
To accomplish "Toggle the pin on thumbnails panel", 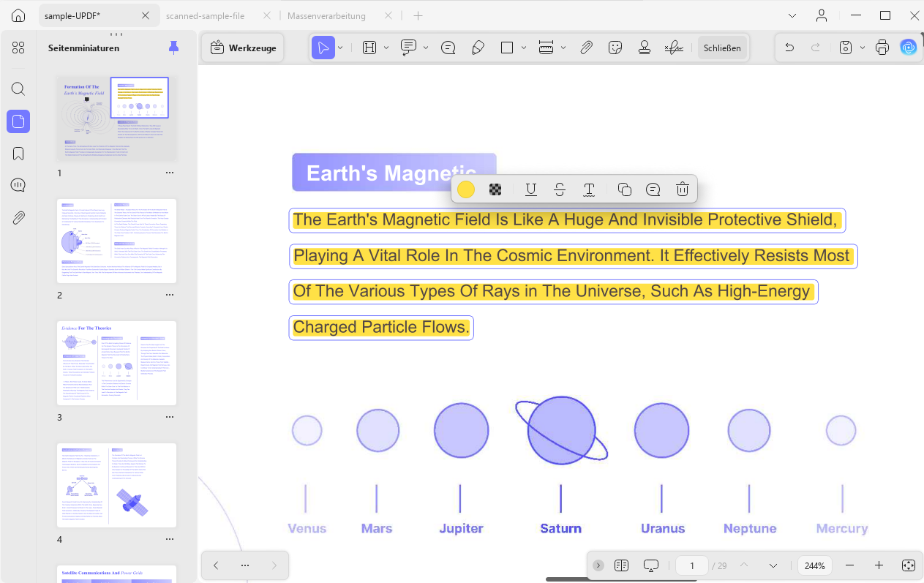I will tap(173, 48).
